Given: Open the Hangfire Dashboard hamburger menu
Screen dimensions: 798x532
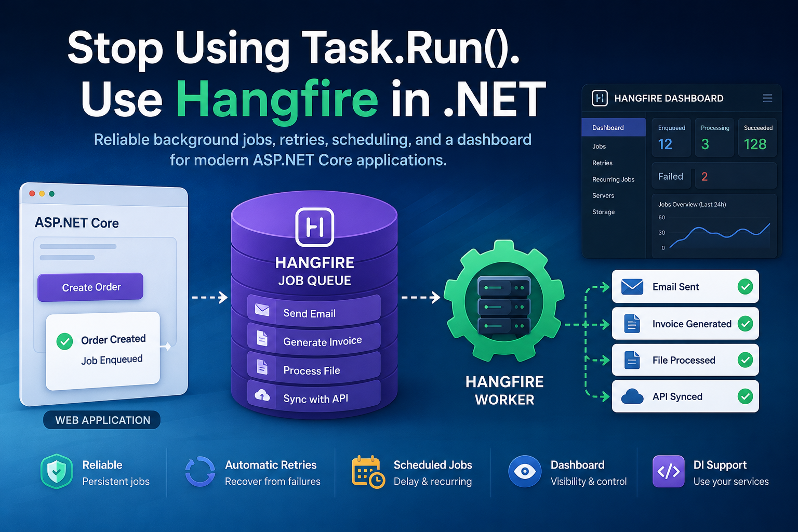Looking at the screenshot, I should [767, 98].
